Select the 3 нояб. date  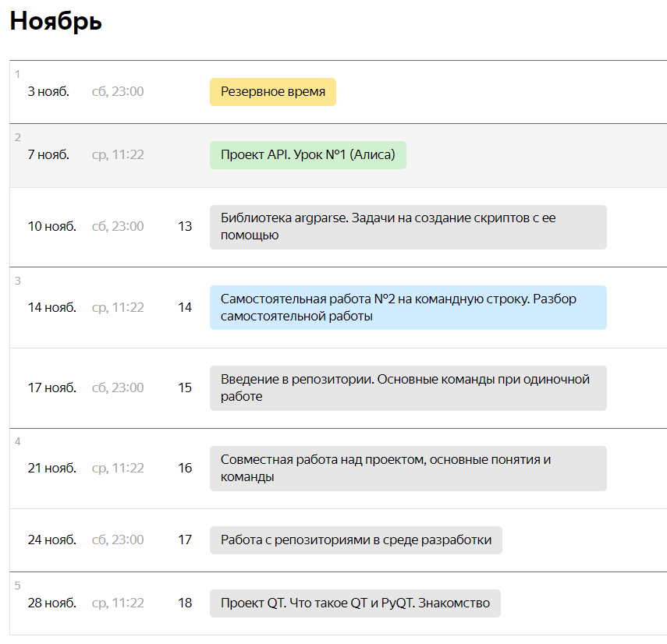tap(48, 92)
